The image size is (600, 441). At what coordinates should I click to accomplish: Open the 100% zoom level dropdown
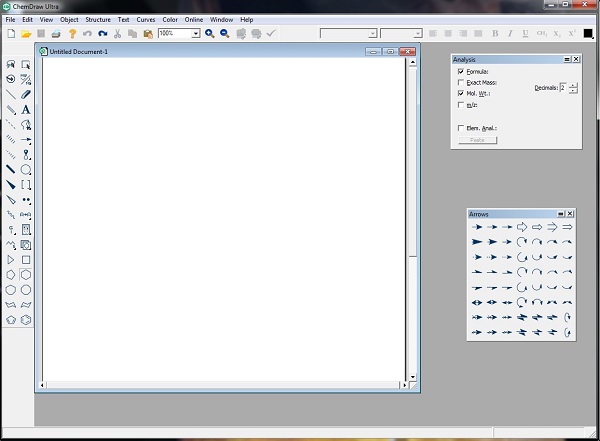[195, 34]
